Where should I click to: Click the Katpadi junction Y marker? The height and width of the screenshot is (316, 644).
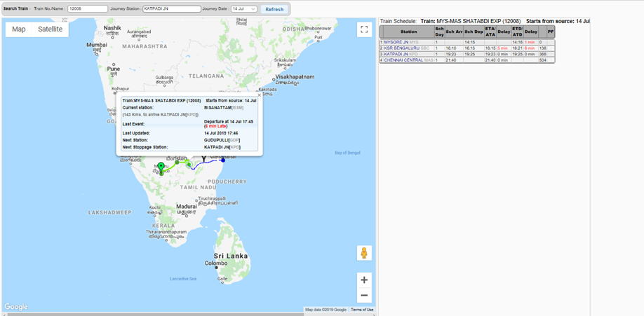203,159
